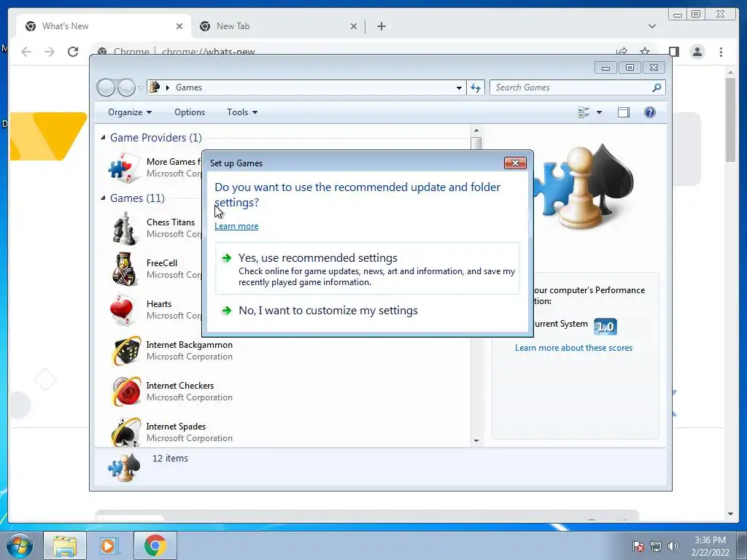Choose Yes, use recommended settings
This screenshot has width=747, height=560.
pos(368,268)
